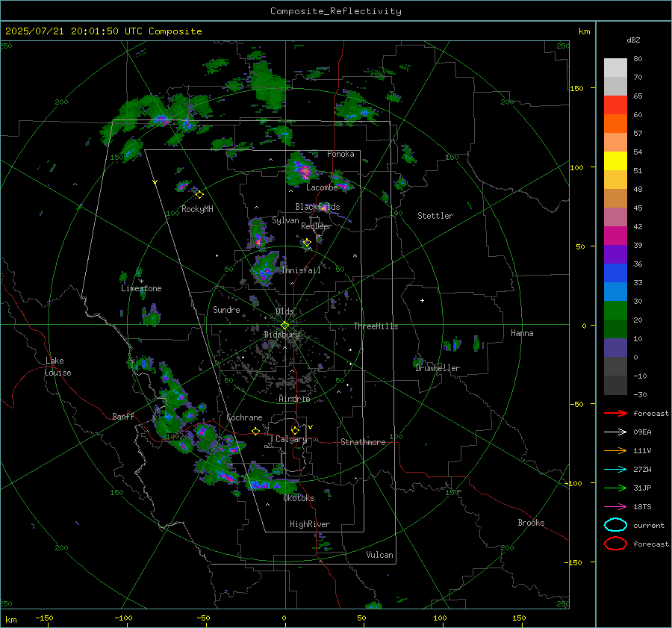Click the red forecast arrow in legend
This screenshot has width=672, height=628.
click(615, 413)
